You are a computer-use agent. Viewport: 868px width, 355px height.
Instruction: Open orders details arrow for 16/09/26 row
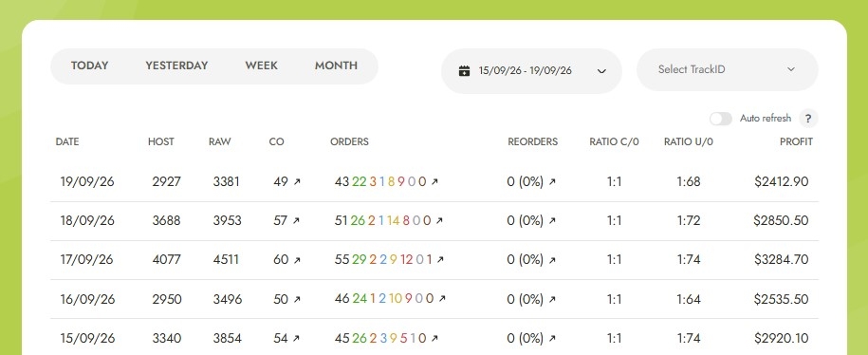(442, 299)
